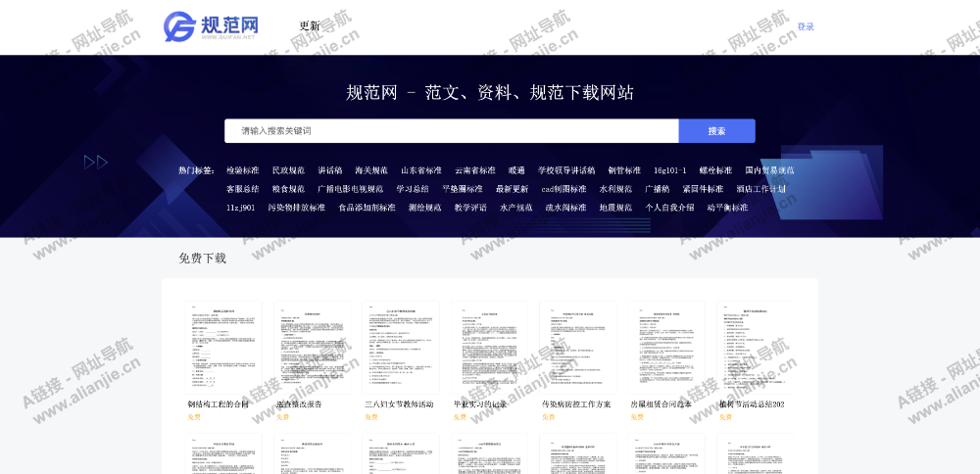Screen dimensions: 980x474
Task: Open the 疏水阀标准 tag
Action: [x=565, y=208]
